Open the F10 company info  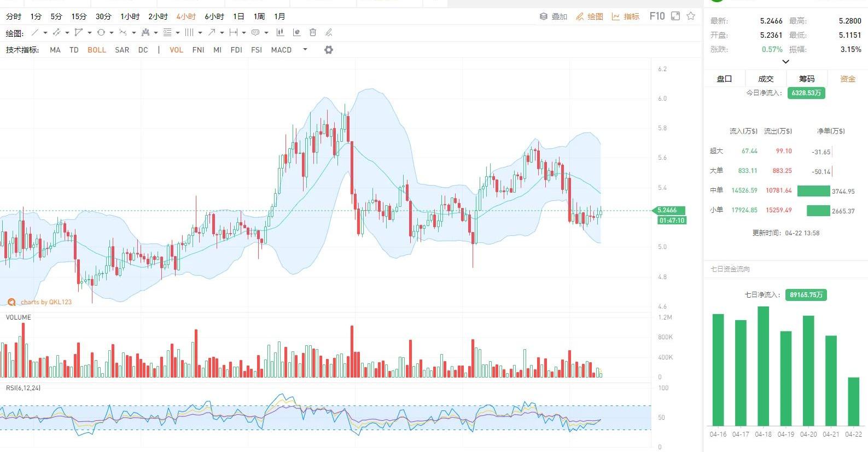coord(657,16)
